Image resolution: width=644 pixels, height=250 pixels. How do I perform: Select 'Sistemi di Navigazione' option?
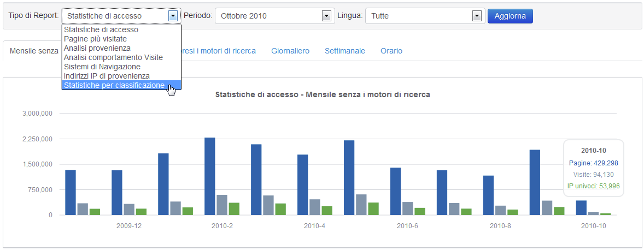click(121, 67)
